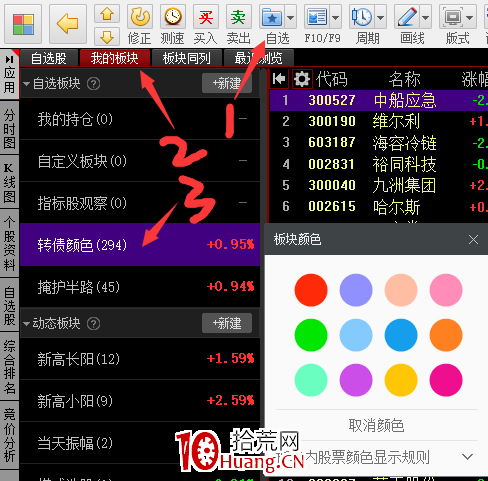Open the 自选 dropdown arrow
This screenshot has height=481, width=488.
coord(291,17)
